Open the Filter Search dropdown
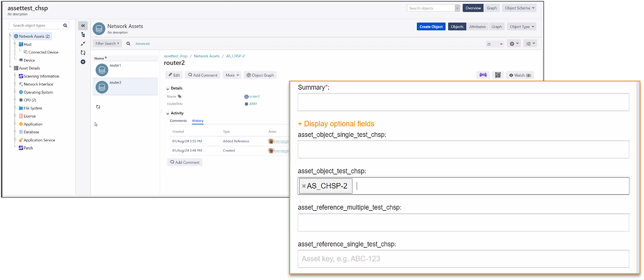This screenshot has width=644, height=280. (107, 43)
